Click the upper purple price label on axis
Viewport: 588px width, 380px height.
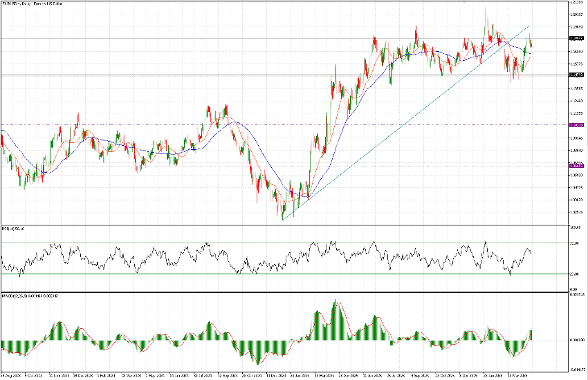tap(574, 125)
